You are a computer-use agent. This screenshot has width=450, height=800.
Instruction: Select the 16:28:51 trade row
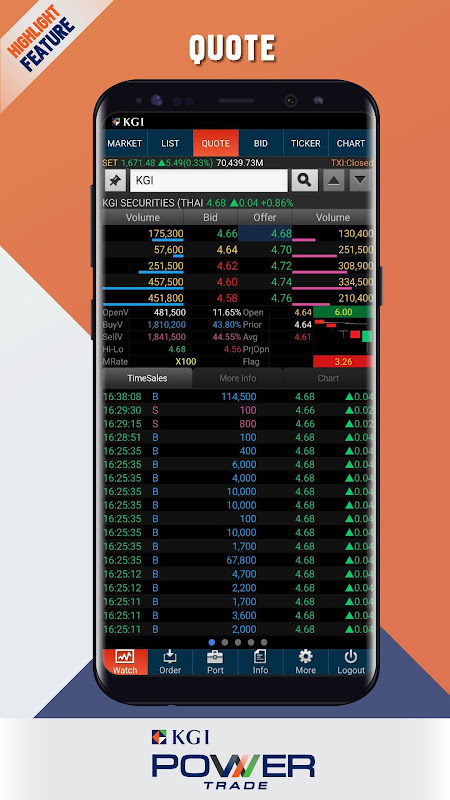pos(238,437)
